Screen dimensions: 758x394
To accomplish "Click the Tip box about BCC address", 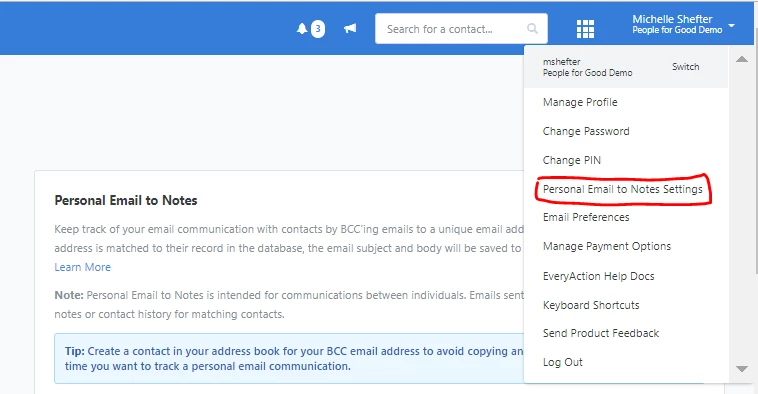I will pyautogui.click(x=289, y=358).
